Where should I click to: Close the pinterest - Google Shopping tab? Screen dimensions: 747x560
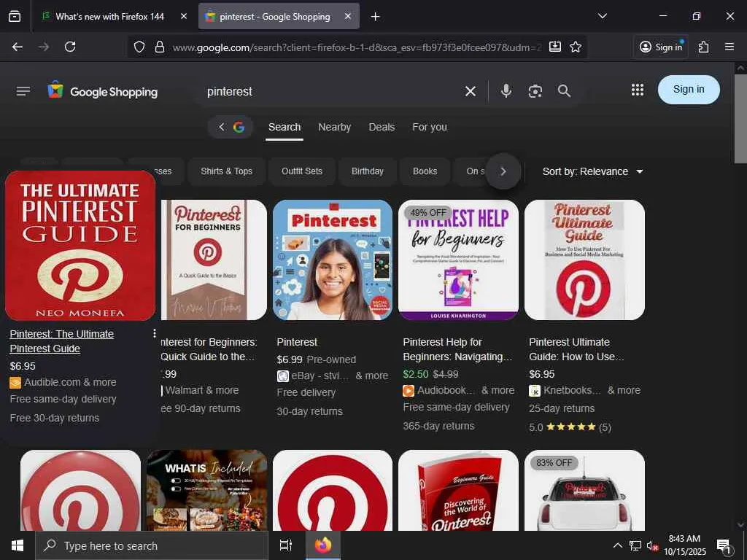[348, 16]
